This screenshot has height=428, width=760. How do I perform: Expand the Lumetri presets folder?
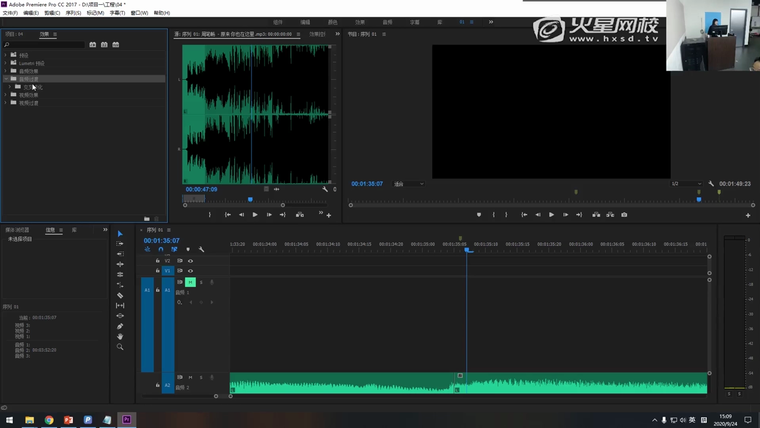click(x=8, y=62)
